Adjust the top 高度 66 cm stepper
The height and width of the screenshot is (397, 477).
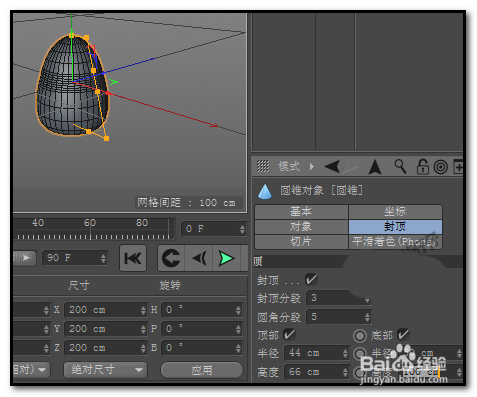click(x=345, y=372)
